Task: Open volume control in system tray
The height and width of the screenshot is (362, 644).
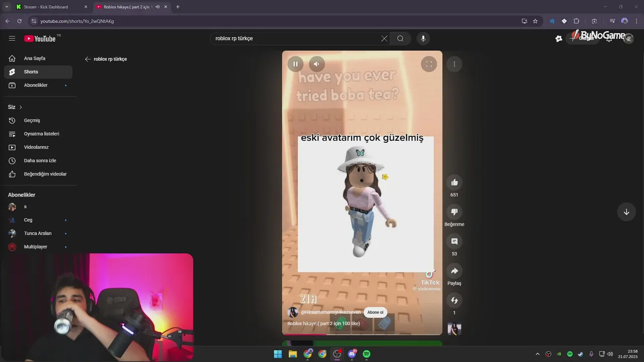Action: [610, 354]
